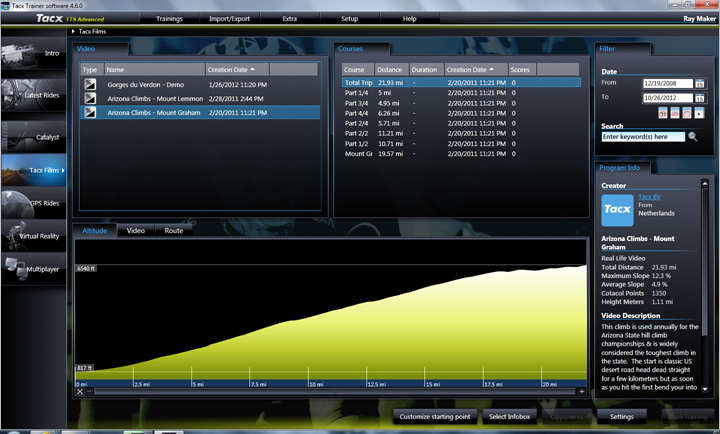Switch to the Video preview tab
The height and width of the screenshot is (434, 720).
click(x=135, y=231)
